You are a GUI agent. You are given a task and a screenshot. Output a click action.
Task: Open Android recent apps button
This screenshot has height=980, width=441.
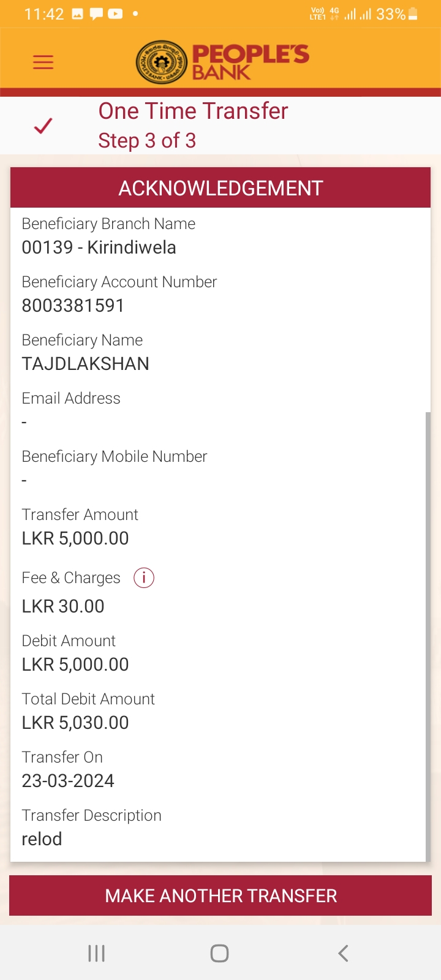(97, 953)
